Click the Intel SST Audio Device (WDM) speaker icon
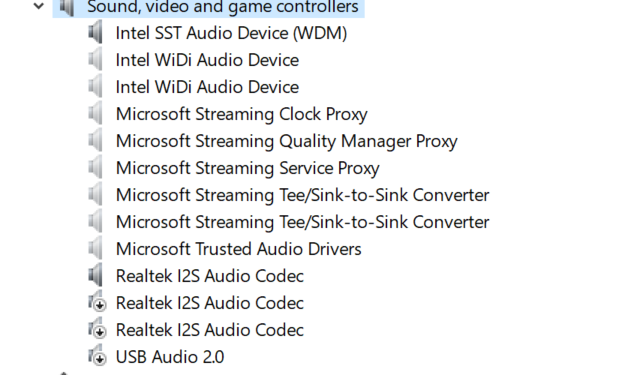Screen dimensions: 623x375 click(95, 33)
